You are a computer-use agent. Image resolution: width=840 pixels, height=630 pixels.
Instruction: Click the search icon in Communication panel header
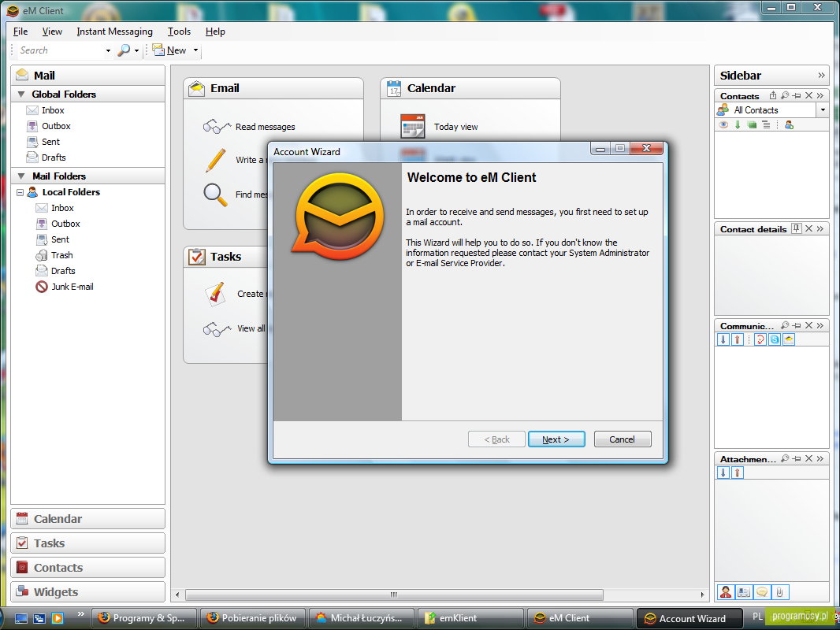tap(785, 325)
